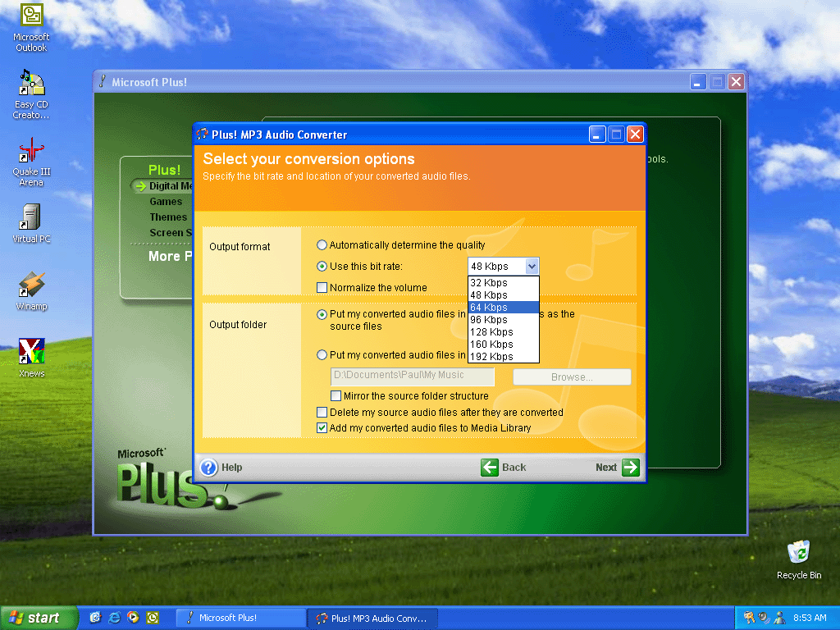Launch Quake III Arena desktop icon
840x630 pixels.
[31, 151]
